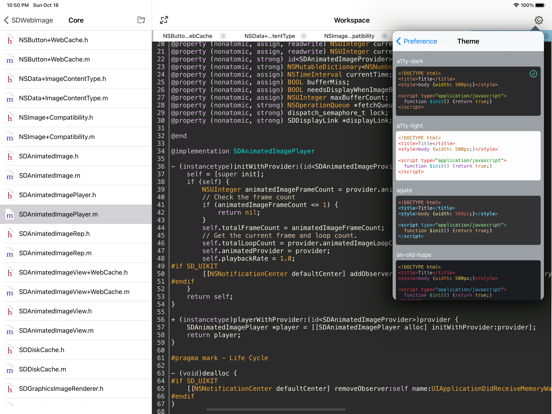This screenshot has width=552, height=414.
Task: Open the settings gear in Workspace header
Action: (538, 20)
